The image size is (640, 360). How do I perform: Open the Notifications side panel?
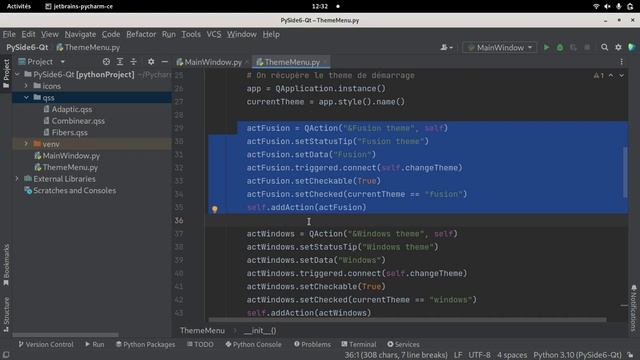(x=633, y=308)
